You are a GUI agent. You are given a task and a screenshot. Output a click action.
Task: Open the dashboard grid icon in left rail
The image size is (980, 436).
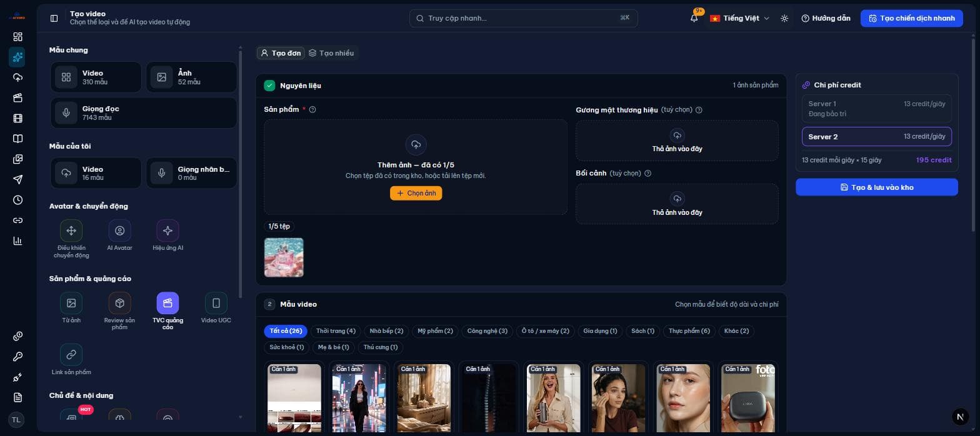point(17,37)
